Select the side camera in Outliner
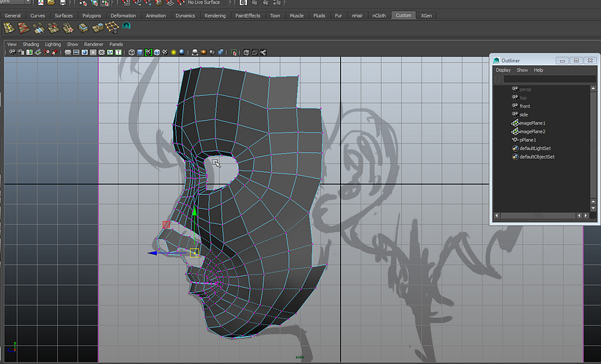Viewport: 601px width, 364px height. click(523, 115)
